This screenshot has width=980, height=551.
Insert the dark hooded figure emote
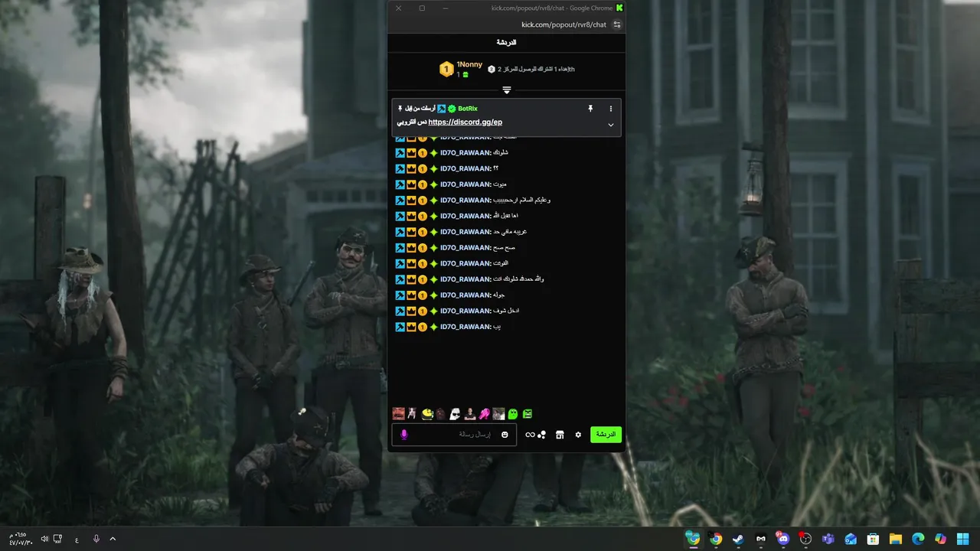[x=440, y=414]
